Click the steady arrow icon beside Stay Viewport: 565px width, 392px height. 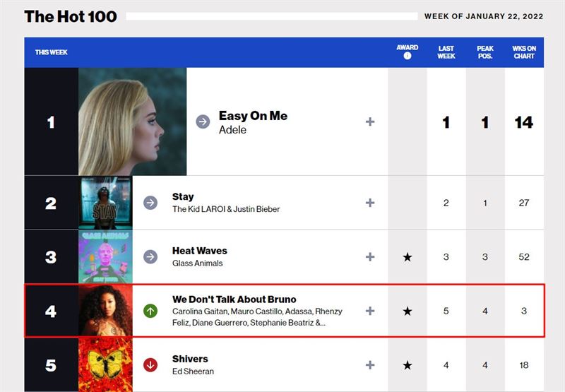click(x=150, y=203)
